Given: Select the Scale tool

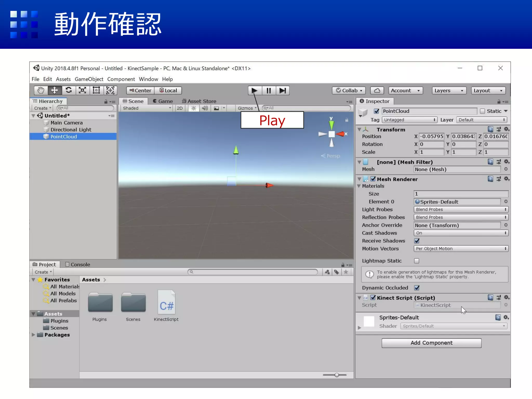Looking at the screenshot, I should 82,90.
